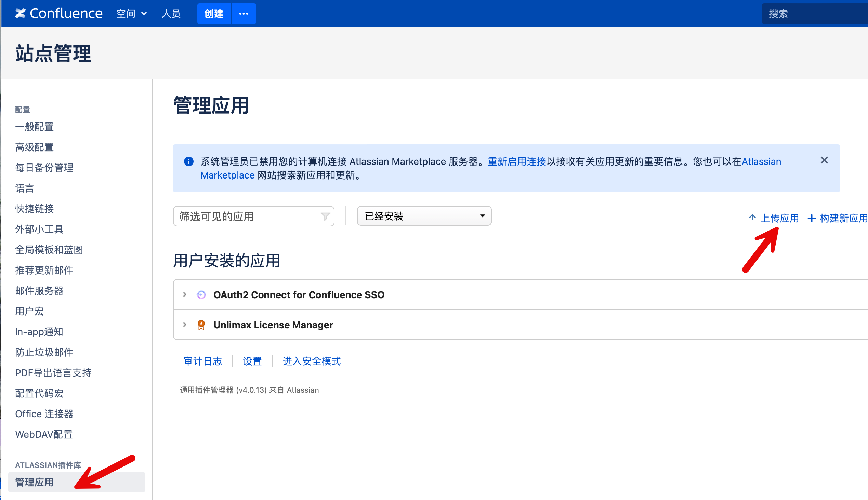The height and width of the screenshot is (500, 868).
Task: Click the OAuth2 Connect app icon
Action: click(201, 295)
